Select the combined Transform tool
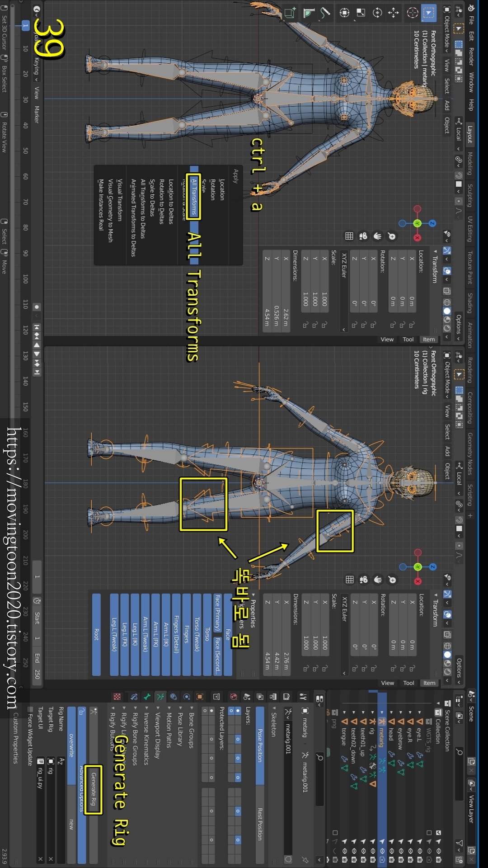Screen dimensions: 488x868 coord(345,13)
